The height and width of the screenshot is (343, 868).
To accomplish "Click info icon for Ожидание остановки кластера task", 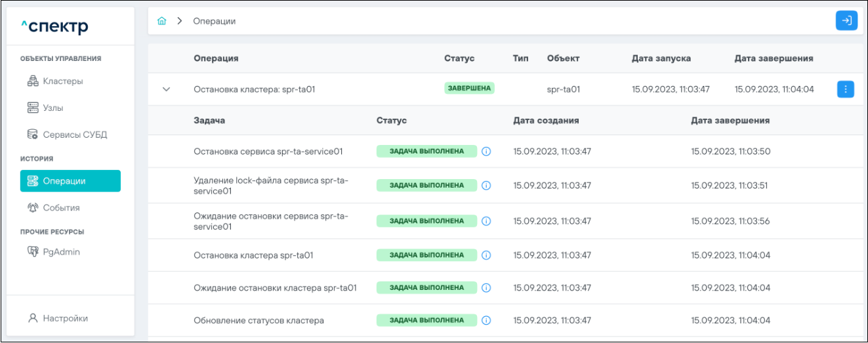I will (x=486, y=288).
